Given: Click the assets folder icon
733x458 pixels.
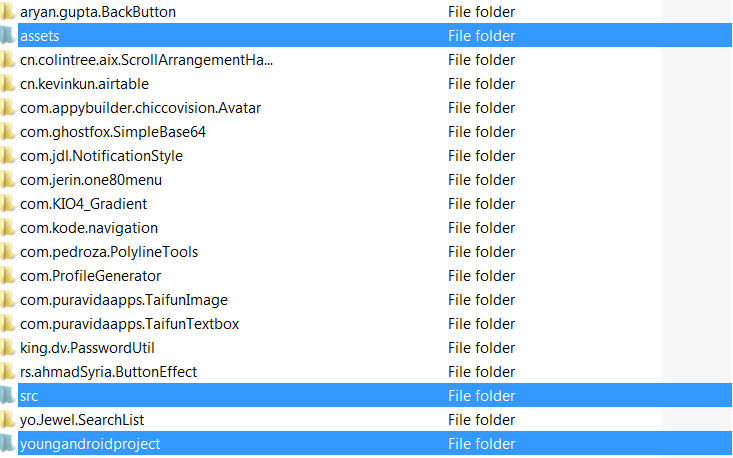Looking at the screenshot, I should click(7, 36).
